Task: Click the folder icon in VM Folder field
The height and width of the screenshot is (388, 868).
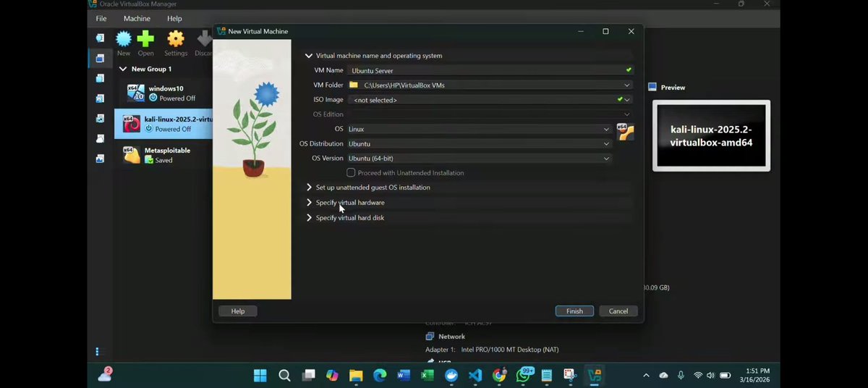Action: coord(354,85)
